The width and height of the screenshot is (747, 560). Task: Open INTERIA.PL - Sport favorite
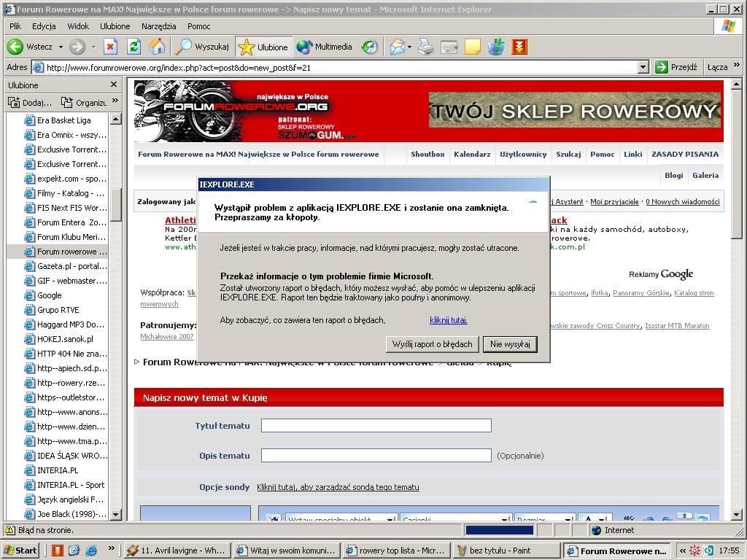point(64,485)
